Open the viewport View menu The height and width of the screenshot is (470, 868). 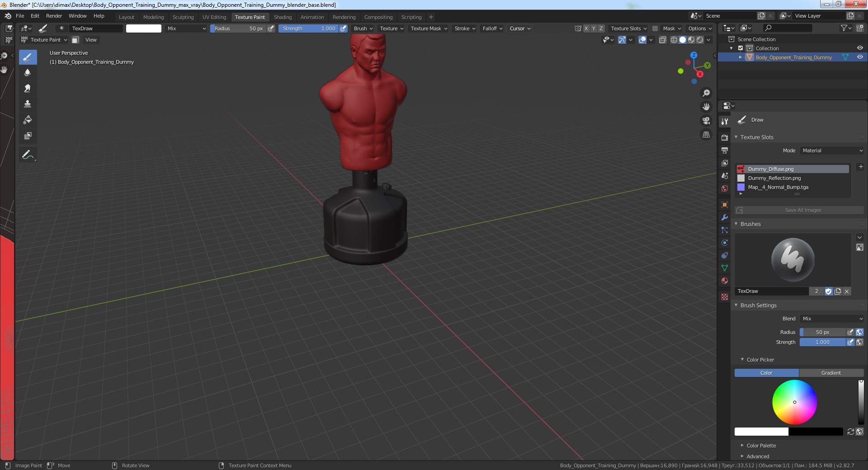click(91, 40)
